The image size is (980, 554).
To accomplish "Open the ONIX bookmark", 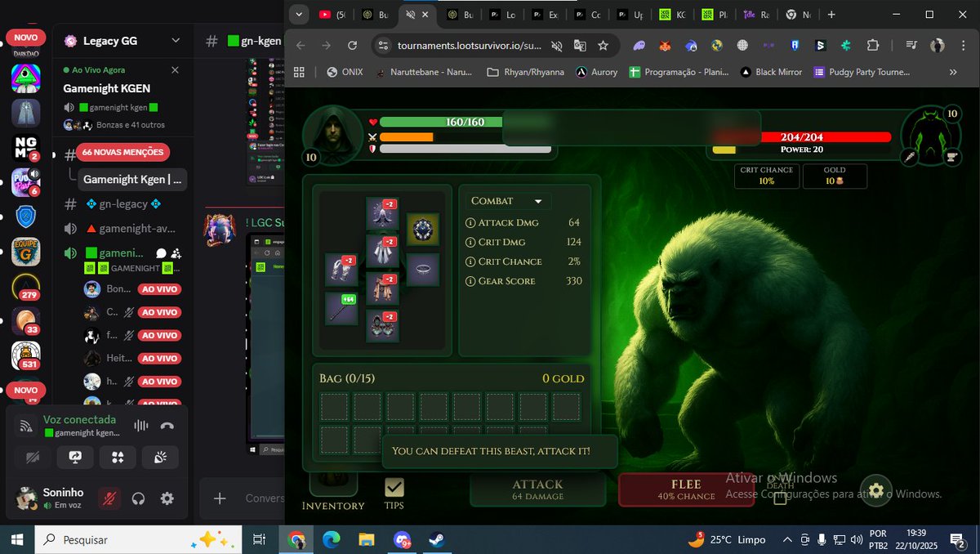I will coord(344,72).
